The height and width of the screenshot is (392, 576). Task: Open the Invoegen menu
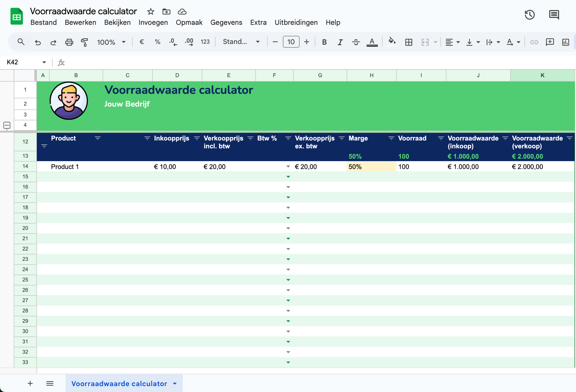pos(153,22)
